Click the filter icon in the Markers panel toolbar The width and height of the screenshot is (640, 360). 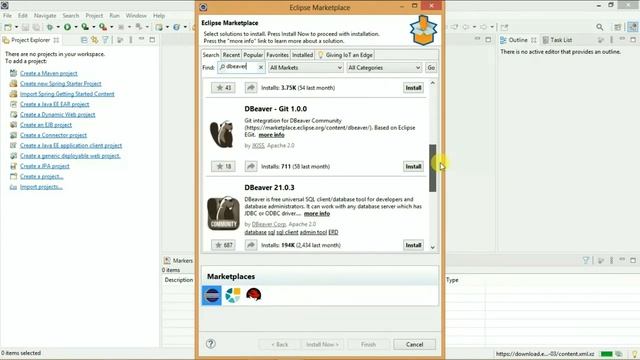pos(586,260)
